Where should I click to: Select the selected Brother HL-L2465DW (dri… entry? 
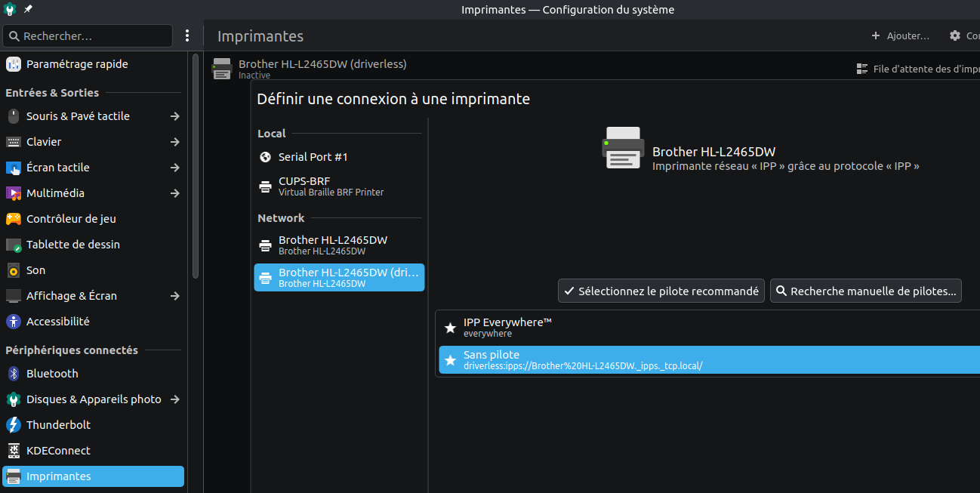point(339,277)
